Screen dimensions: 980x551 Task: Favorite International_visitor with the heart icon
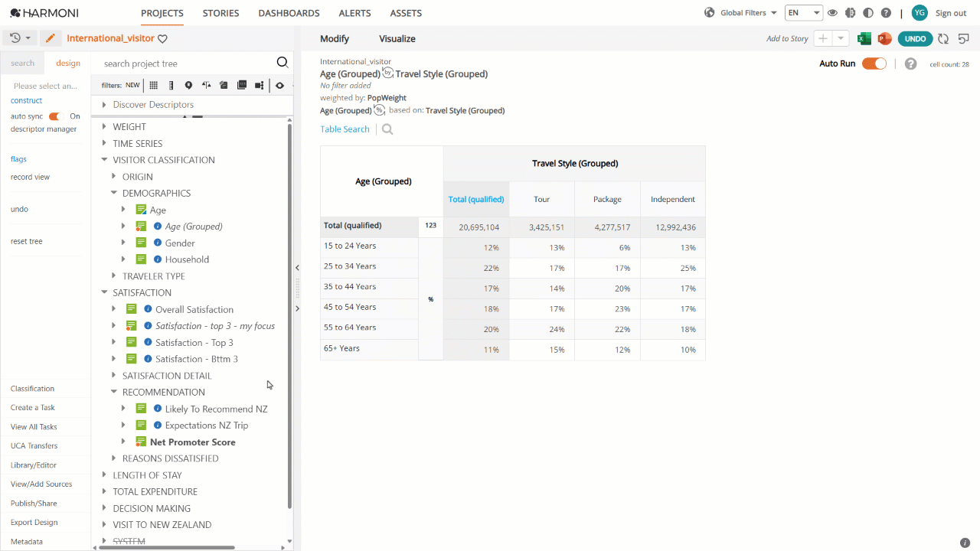[x=162, y=39]
